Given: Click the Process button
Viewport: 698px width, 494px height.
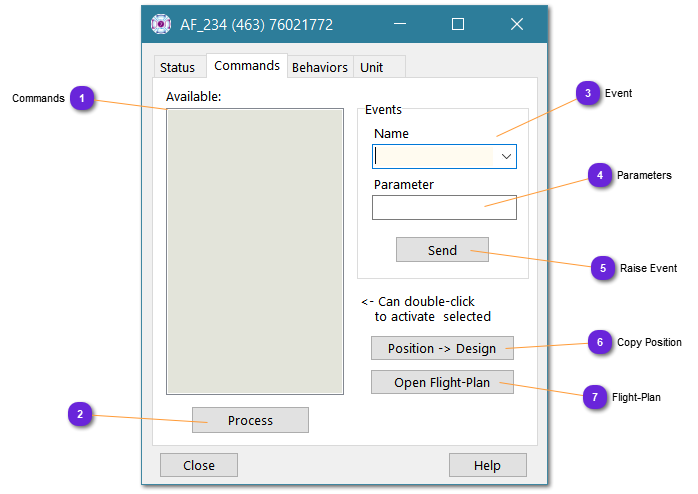Looking at the screenshot, I should 250,420.
